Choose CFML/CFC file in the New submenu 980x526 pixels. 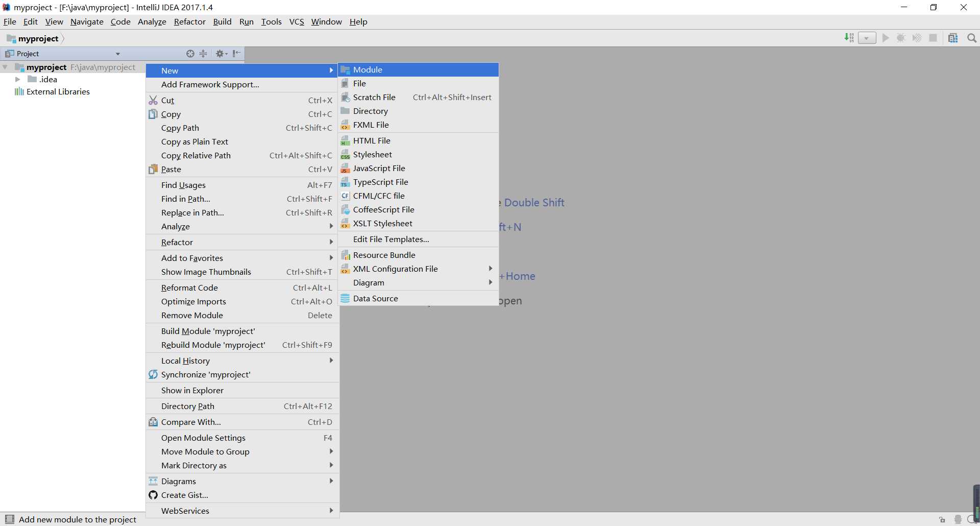point(419,196)
